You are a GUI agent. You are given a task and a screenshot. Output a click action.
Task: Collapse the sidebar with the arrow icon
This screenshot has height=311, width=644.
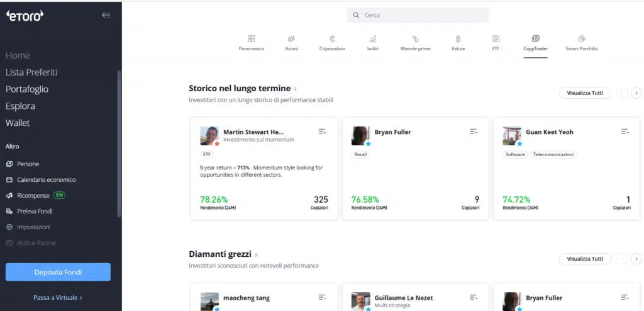click(106, 15)
